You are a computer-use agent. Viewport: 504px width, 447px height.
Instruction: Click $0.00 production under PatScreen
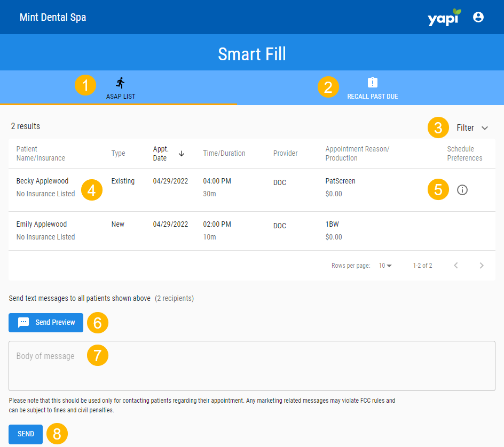tap(334, 194)
